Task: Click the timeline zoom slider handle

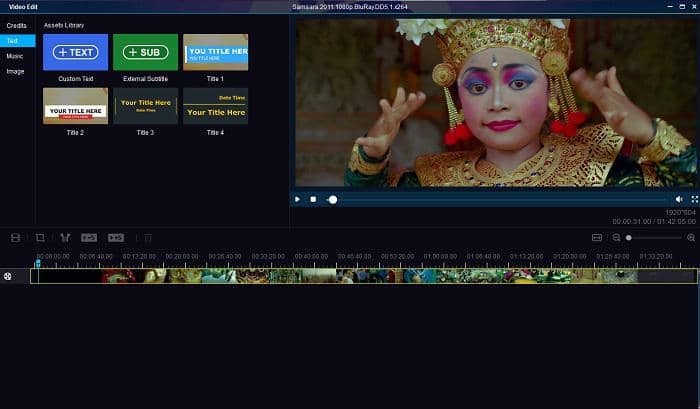Action: [x=629, y=238]
